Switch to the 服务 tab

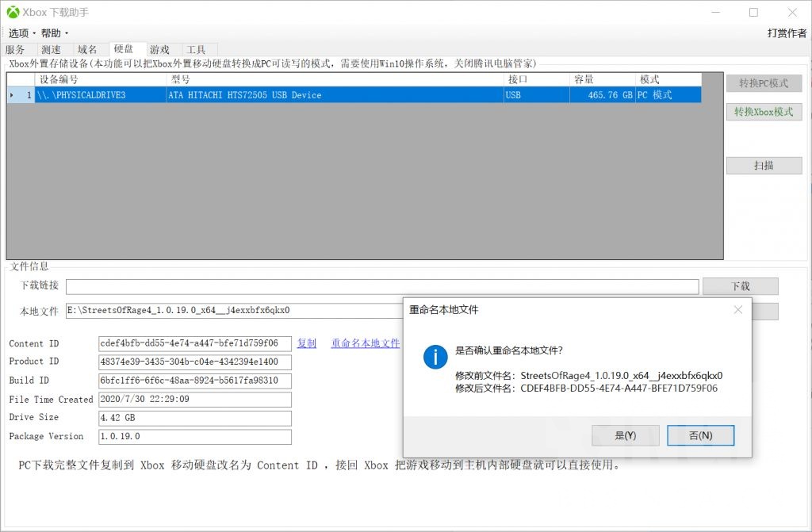[15, 48]
